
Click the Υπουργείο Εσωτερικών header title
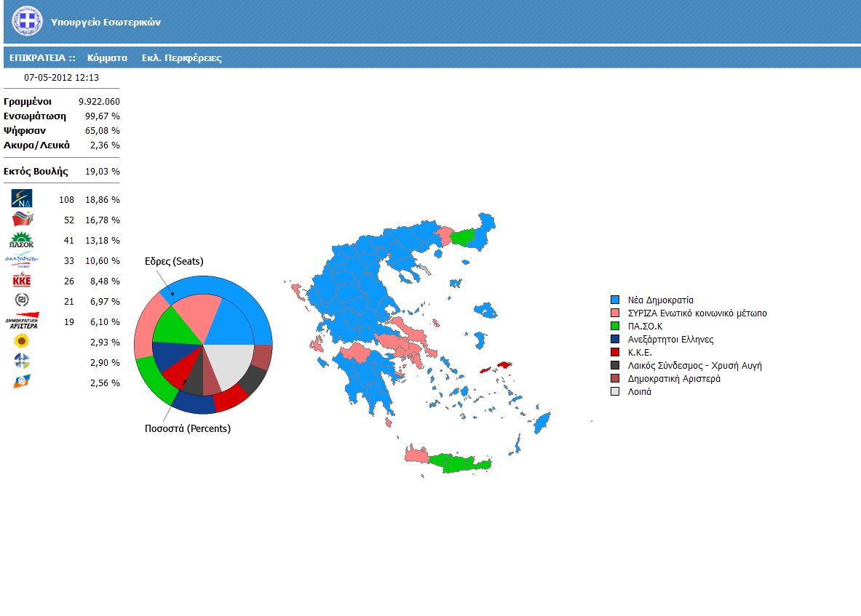click(x=106, y=23)
